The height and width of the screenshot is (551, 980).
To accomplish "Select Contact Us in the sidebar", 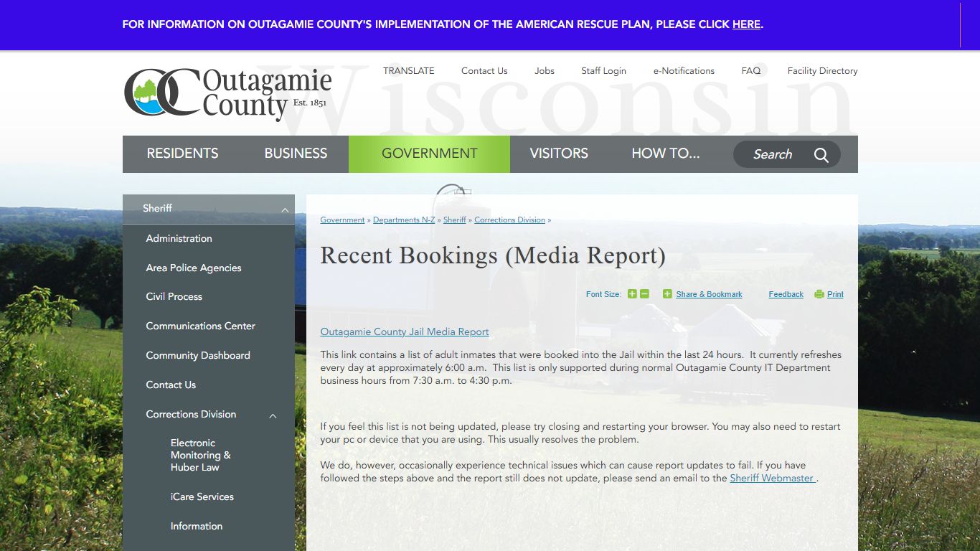I will pyautogui.click(x=171, y=385).
